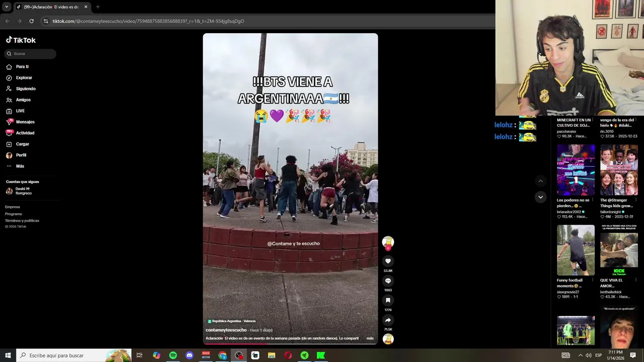Open the tab search dropdown arrow

tap(6, 7)
